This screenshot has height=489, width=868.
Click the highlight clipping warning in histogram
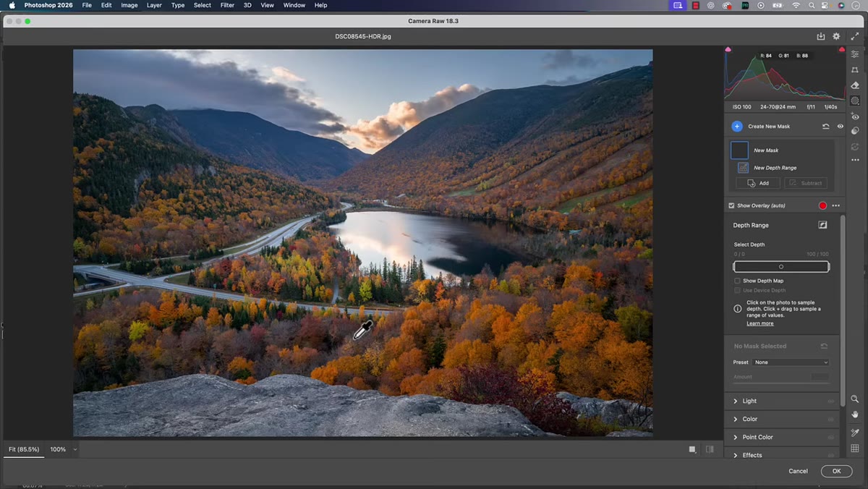(842, 50)
